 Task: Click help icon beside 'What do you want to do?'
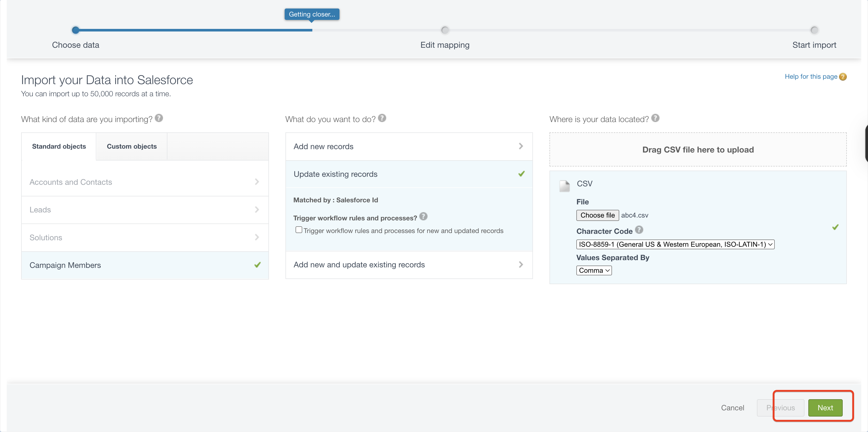point(382,118)
